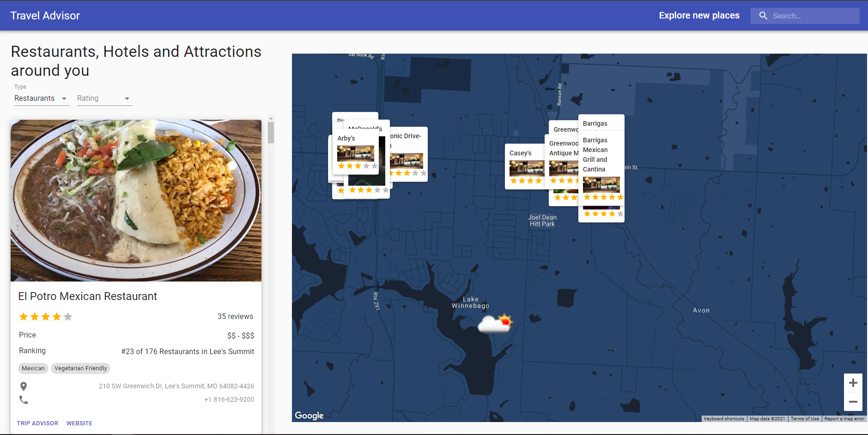This screenshot has height=435, width=868.
Task: Open the Trip Advisor link
Action: point(37,423)
